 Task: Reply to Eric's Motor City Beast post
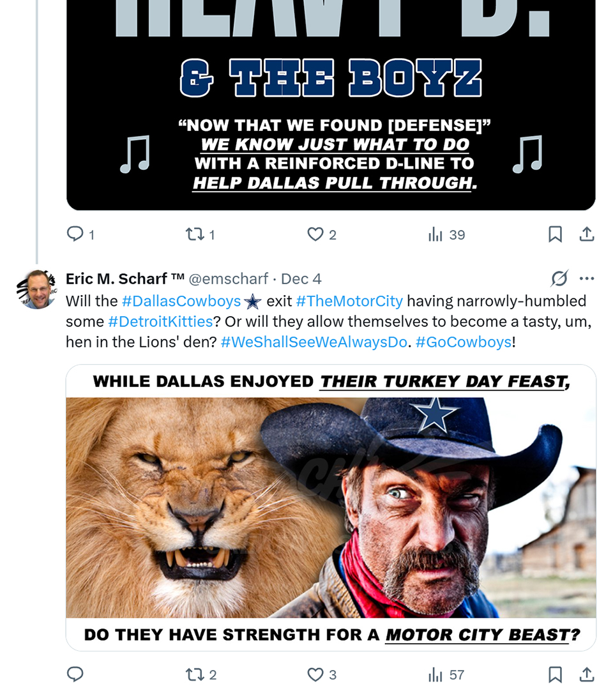tap(75, 674)
